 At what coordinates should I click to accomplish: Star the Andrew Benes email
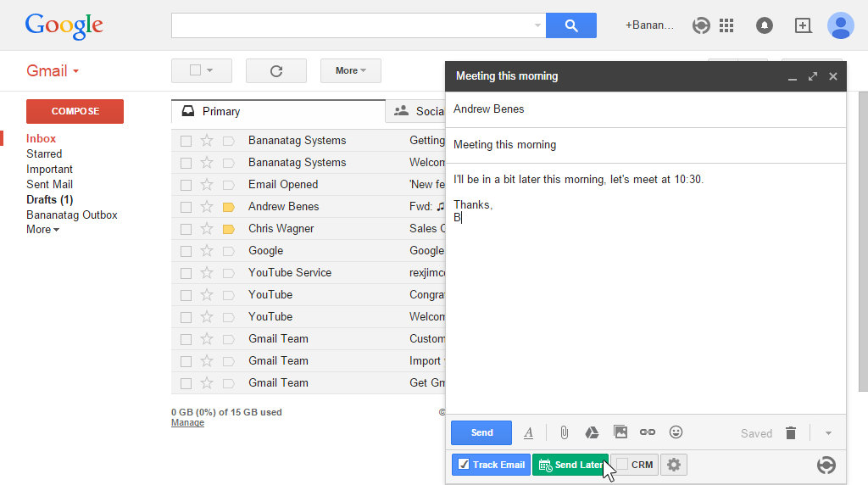coord(207,207)
